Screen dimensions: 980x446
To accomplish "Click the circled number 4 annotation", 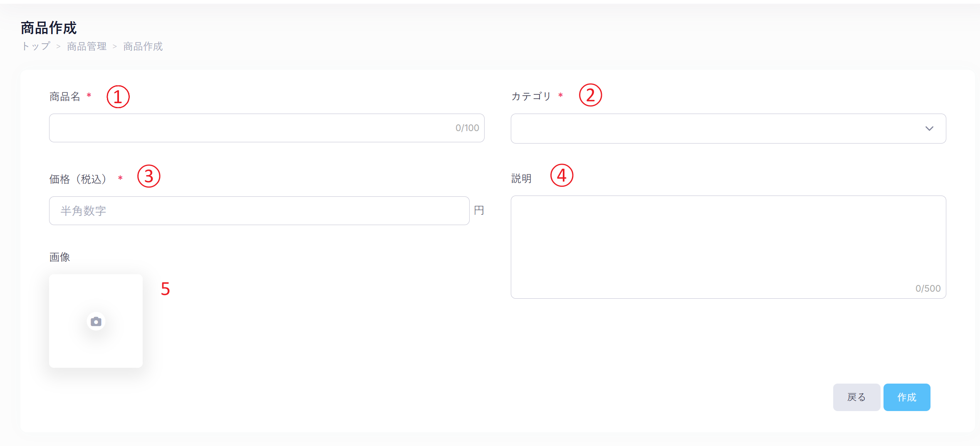I will (x=562, y=176).
